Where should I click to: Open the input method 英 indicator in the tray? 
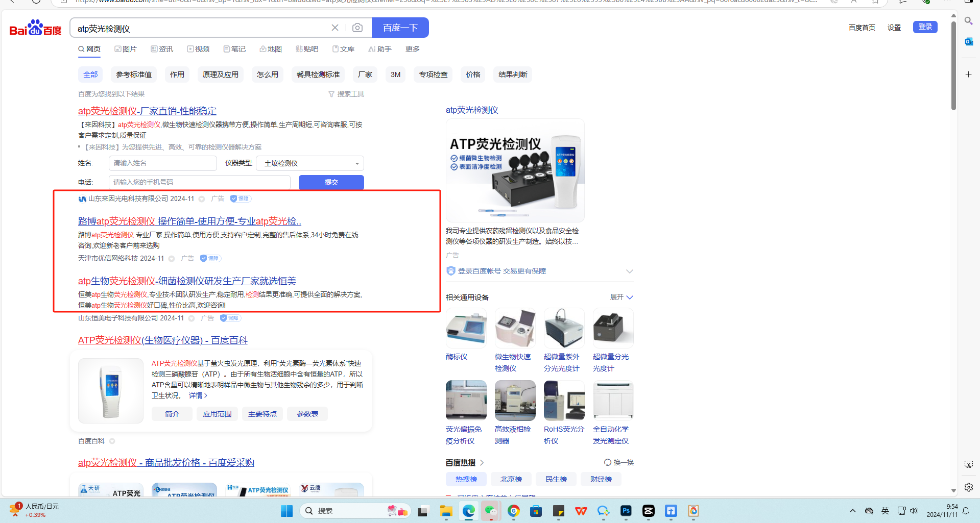click(885, 511)
